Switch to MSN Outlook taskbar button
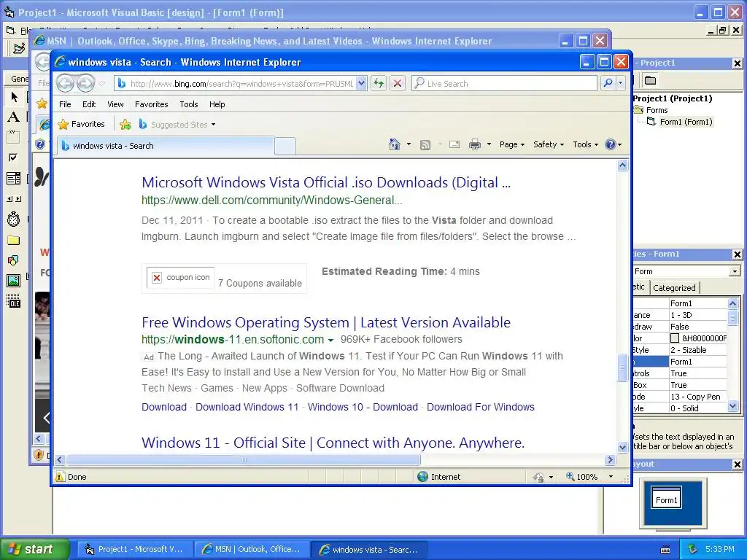This screenshot has height=560, width=747. click(251, 549)
